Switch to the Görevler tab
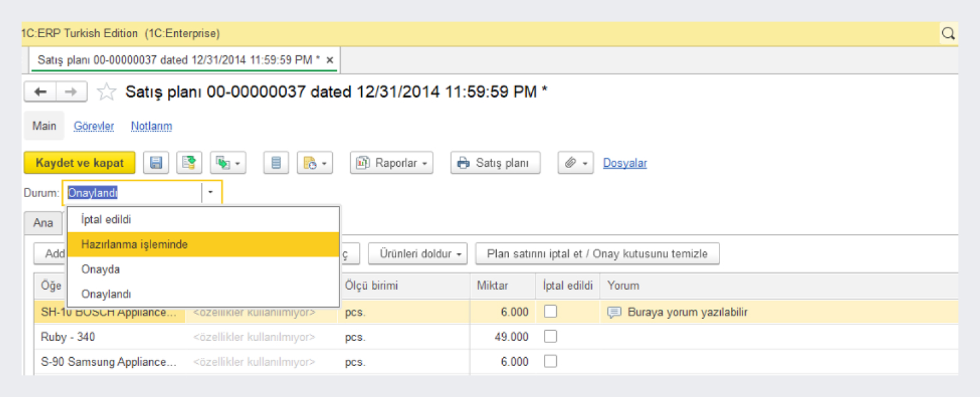This screenshot has width=980, height=397. pyautogui.click(x=94, y=126)
